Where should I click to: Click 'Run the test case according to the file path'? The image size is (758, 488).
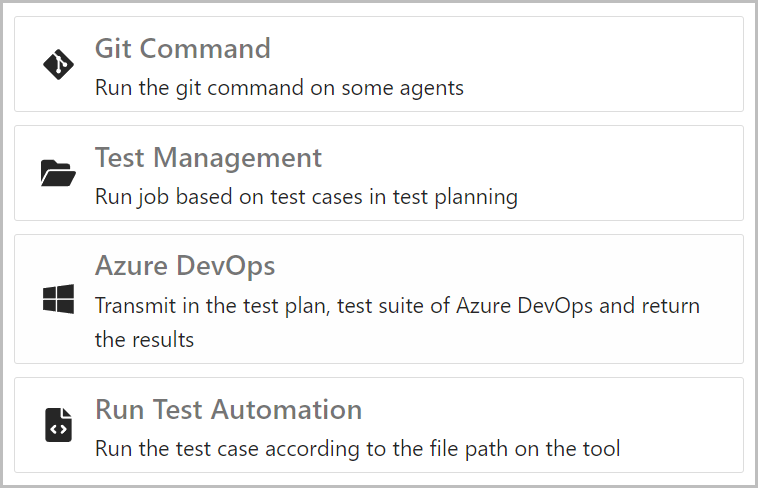click(358, 449)
